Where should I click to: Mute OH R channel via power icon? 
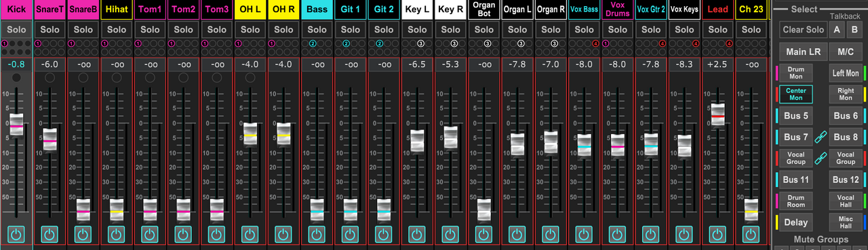[283, 234]
